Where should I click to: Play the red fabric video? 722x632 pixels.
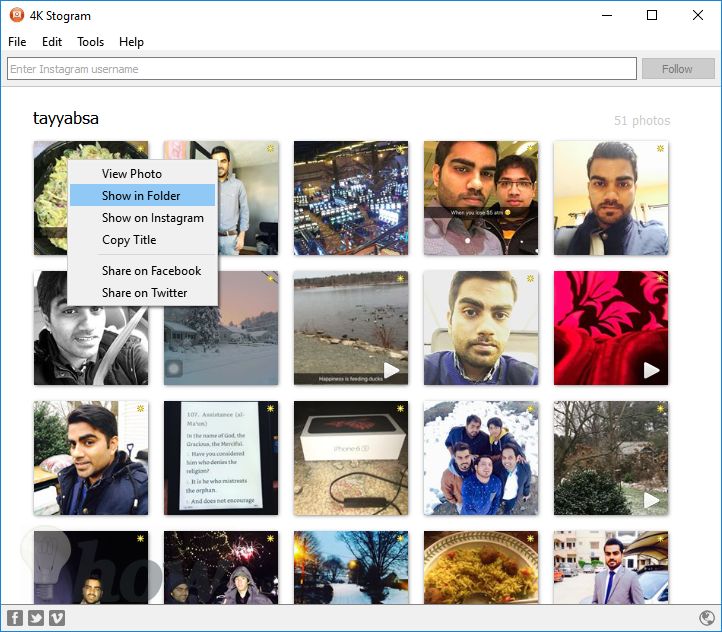pyautogui.click(x=651, y=370)
